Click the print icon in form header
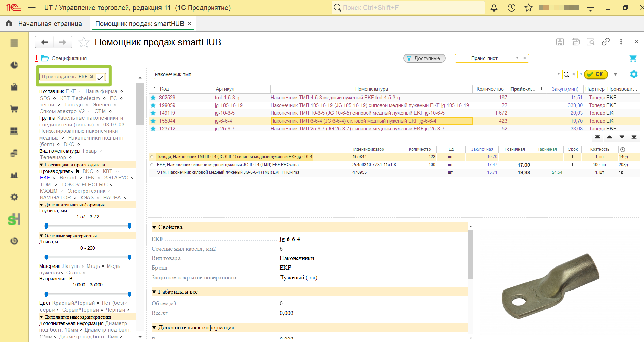The height and width of the screenshot is (342, 644). pyautogui.click(x=575, y=42)
